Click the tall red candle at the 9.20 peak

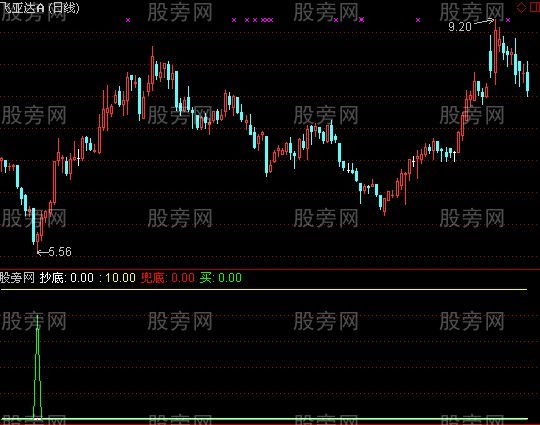496,52
